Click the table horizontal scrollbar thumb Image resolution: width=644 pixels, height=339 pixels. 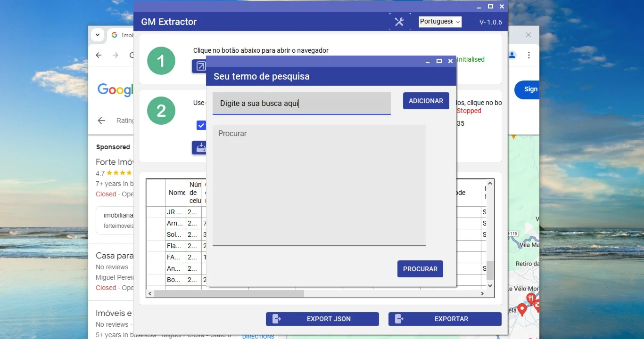[229, 293]
